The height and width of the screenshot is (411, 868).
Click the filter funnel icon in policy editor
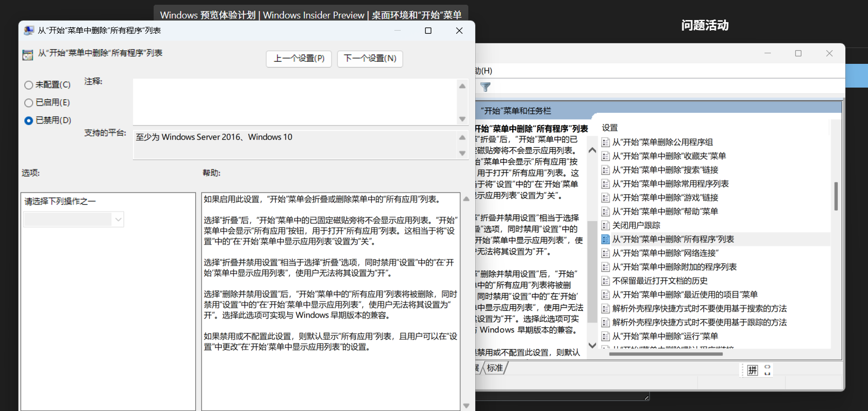point(485,87)
